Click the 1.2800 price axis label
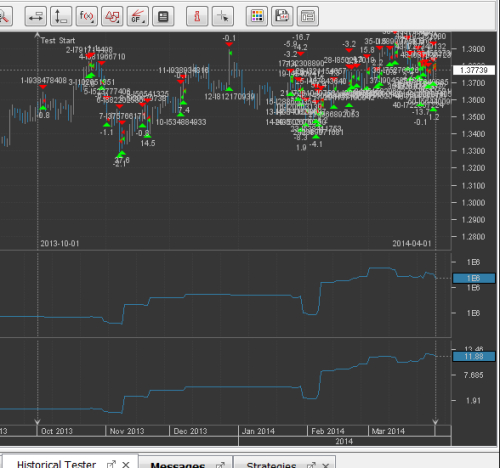The image size is (500, 468). point(473,237)
